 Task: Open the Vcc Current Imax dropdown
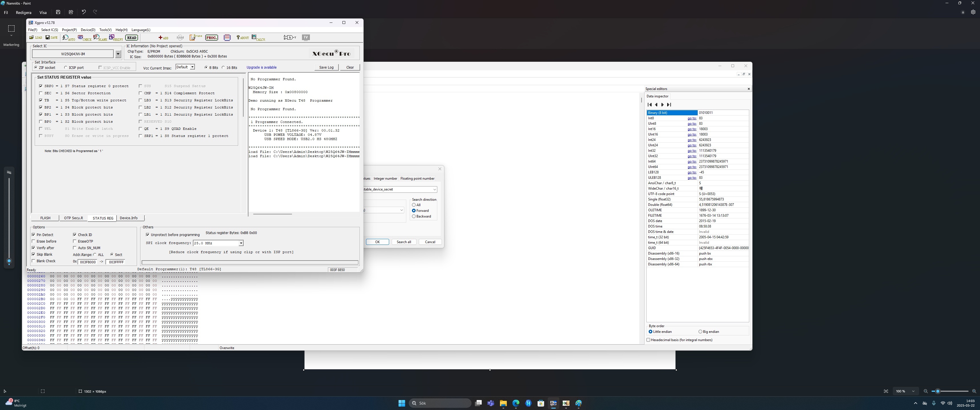[x=193, y=67]
